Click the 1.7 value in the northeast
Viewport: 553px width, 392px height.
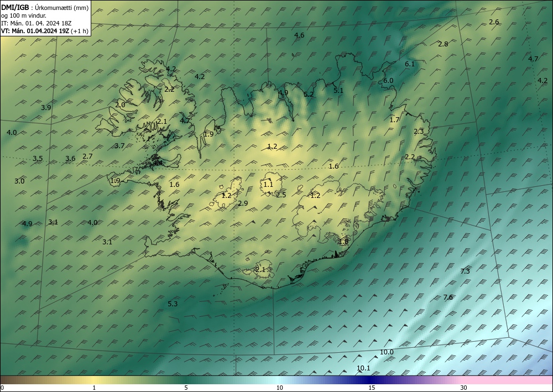pyautogui.click(x=394, y=120)
